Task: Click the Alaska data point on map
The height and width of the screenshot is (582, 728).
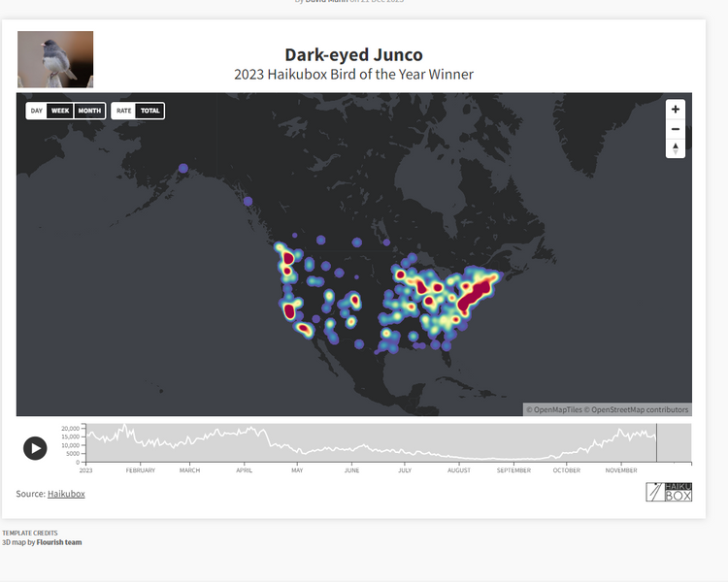Action: tap(183, 169)
